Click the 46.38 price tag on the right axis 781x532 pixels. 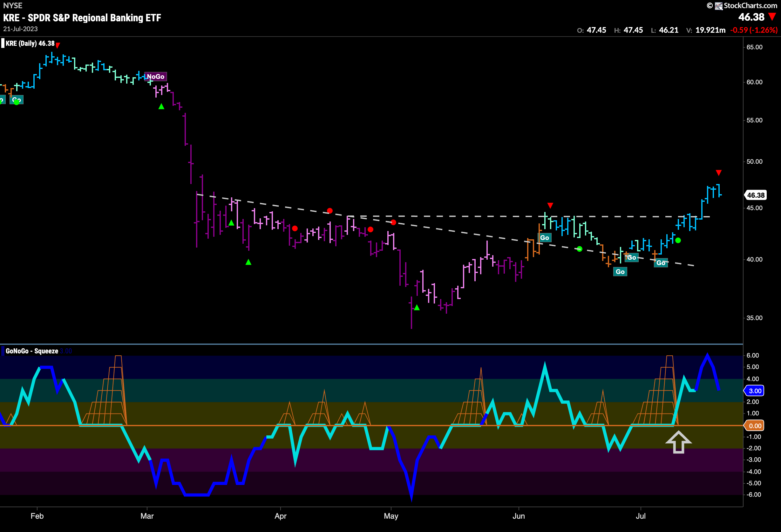coord(756,195)
